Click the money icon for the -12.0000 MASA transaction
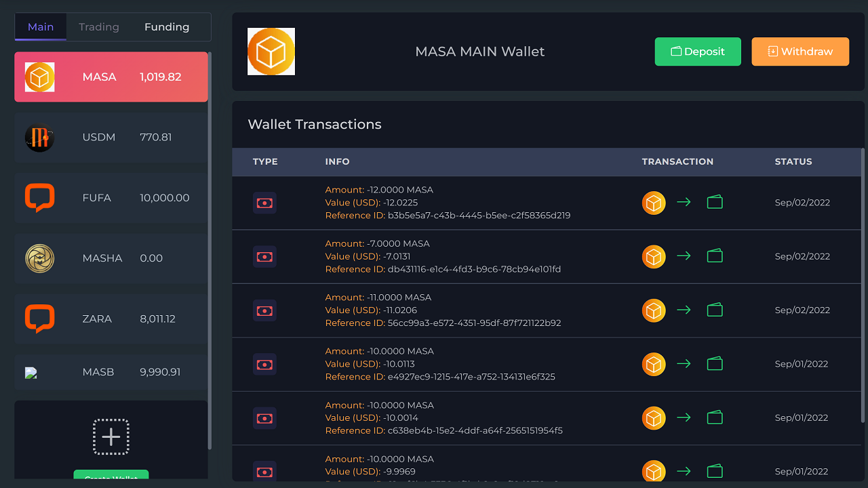868x488 pixels. tap(264, 203)
